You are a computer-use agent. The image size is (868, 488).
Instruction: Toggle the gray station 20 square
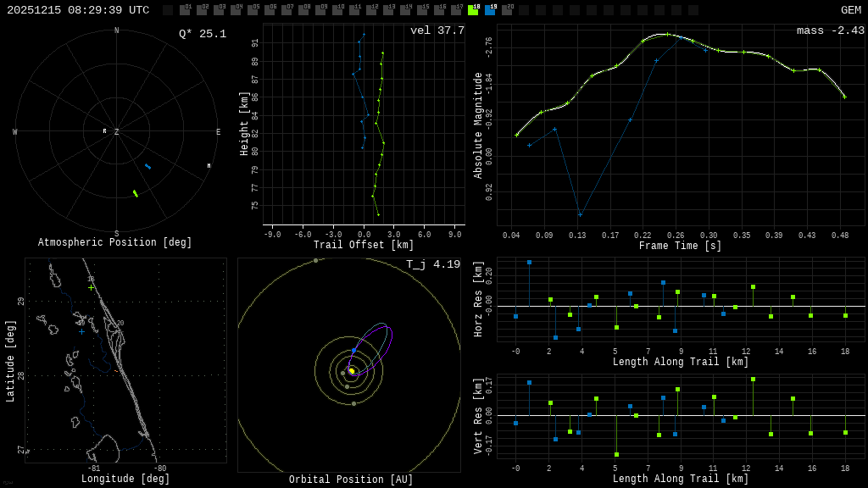pos(507,9)
